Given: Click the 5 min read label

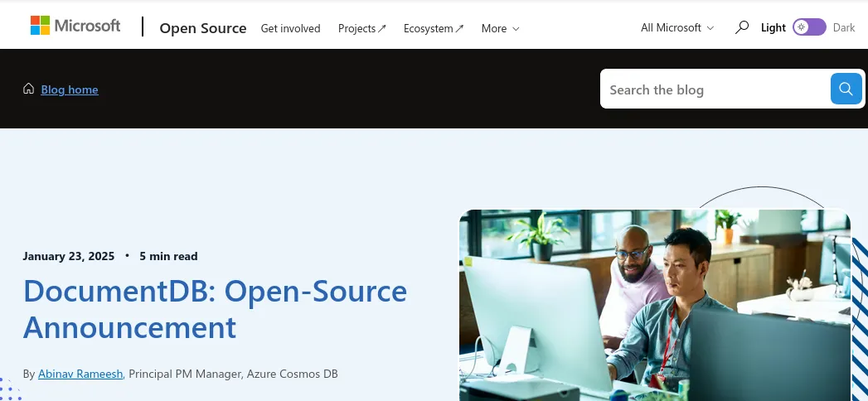Looking at the screenshot, I should point(168,256).
